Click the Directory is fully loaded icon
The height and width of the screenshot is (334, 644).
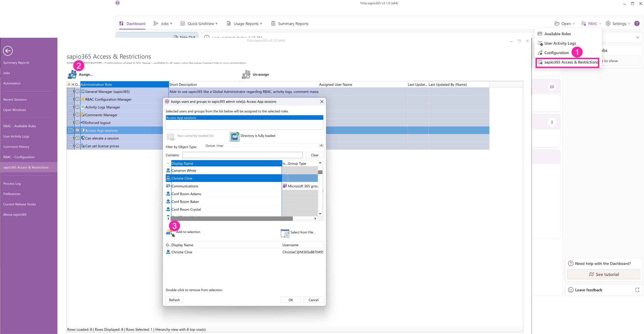tap(234, 136)
